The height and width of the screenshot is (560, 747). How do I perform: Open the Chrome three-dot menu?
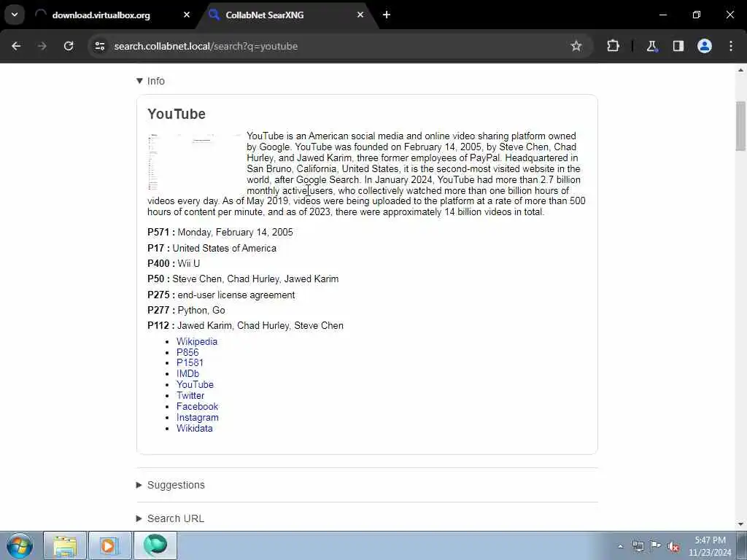point(731,46)
